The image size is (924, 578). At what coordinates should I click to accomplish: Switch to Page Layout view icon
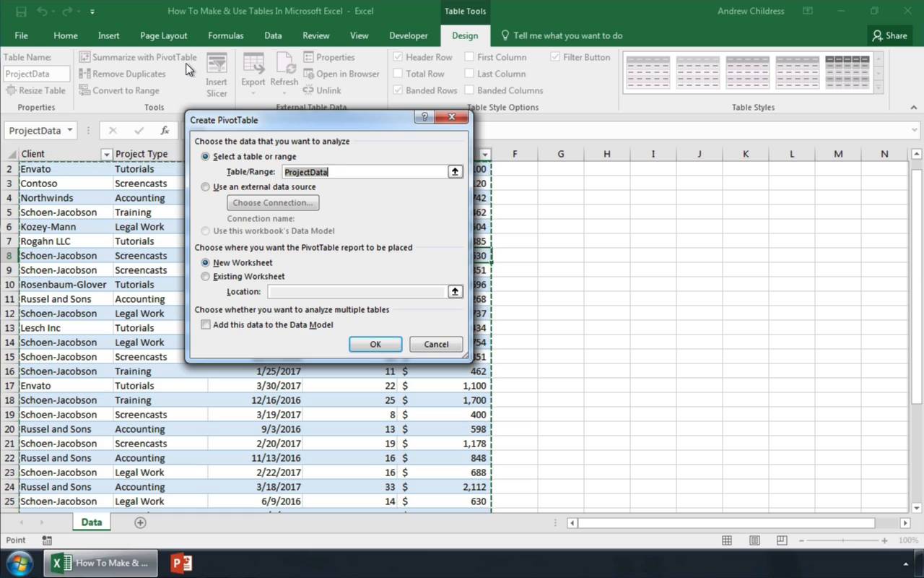[x=754, y=540]
